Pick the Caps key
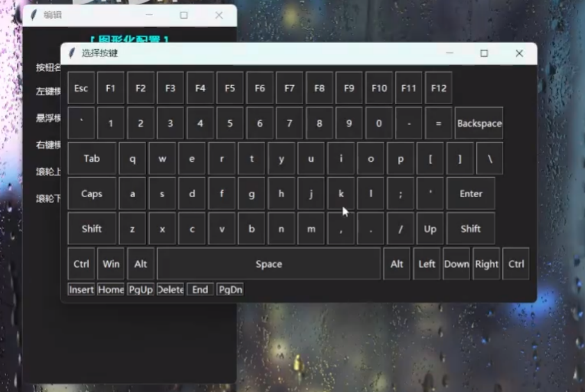Image resolution: width=585 pixels, height=392 pixels. (92, 194)
